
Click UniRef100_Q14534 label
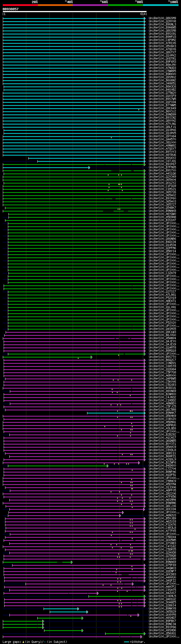(x=162, y=245)
